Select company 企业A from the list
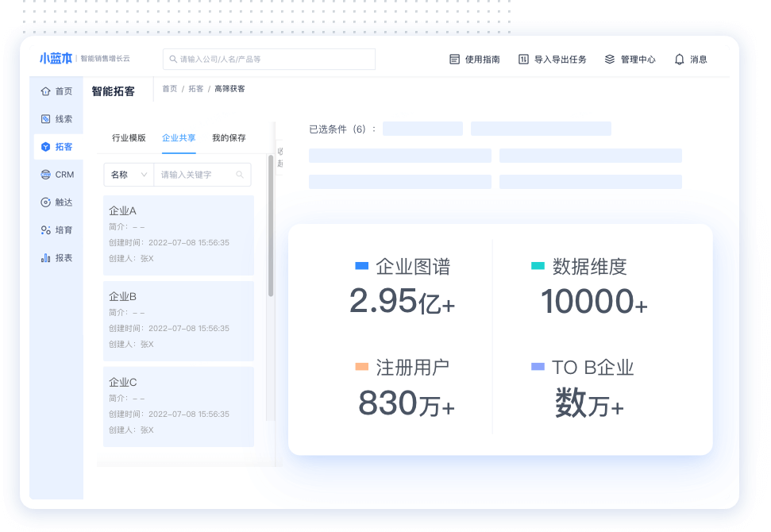Screen dimensions: 771x532 [178, 235]
